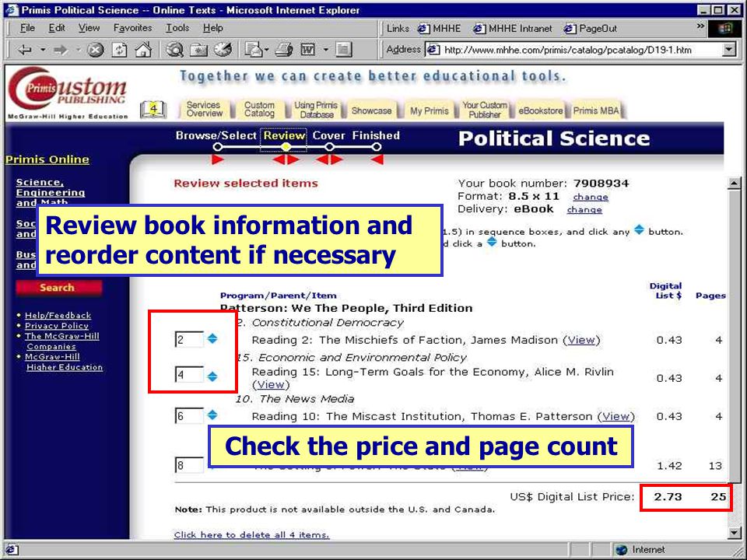The image size is (747, 560).
Task: Open the Back button history dropdown arrow
Action: tap(42, 50)
